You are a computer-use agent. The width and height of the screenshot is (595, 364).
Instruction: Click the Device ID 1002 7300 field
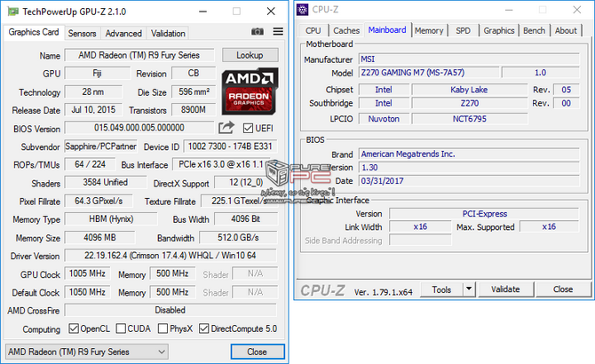230,146
